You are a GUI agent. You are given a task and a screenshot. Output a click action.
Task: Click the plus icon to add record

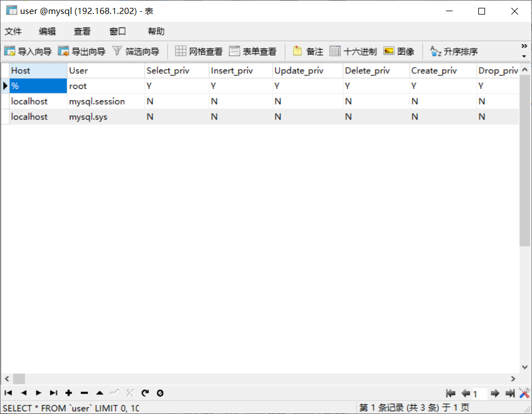(69, 393)
